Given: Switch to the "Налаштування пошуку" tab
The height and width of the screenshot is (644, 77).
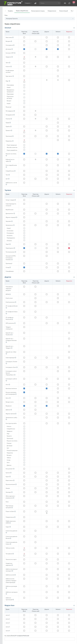Looking at the screenshot, I should pos(38,11).
